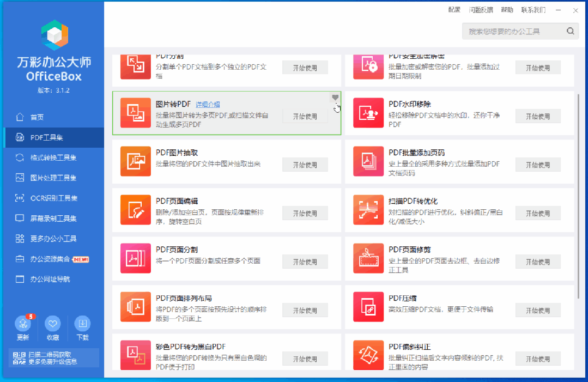Click the PDF分割 tool icon at top

coord(135,66)
